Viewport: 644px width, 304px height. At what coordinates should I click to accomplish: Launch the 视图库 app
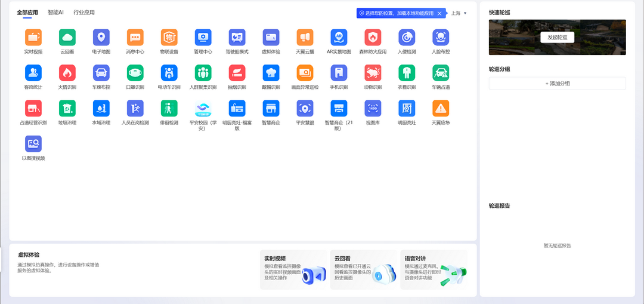(373, 108)
